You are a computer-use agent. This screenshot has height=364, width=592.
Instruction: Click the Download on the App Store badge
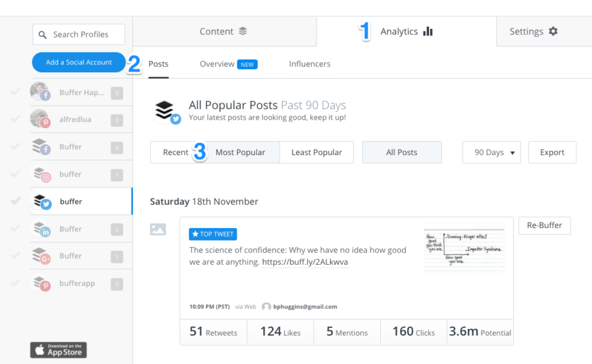coord(59,350)
